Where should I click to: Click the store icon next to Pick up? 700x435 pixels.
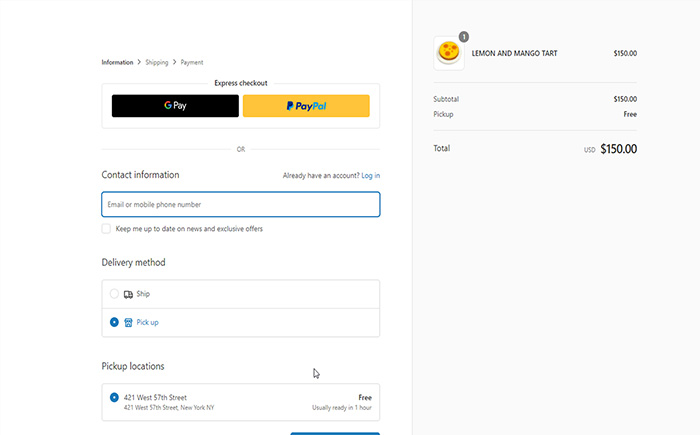click(128, 322)
